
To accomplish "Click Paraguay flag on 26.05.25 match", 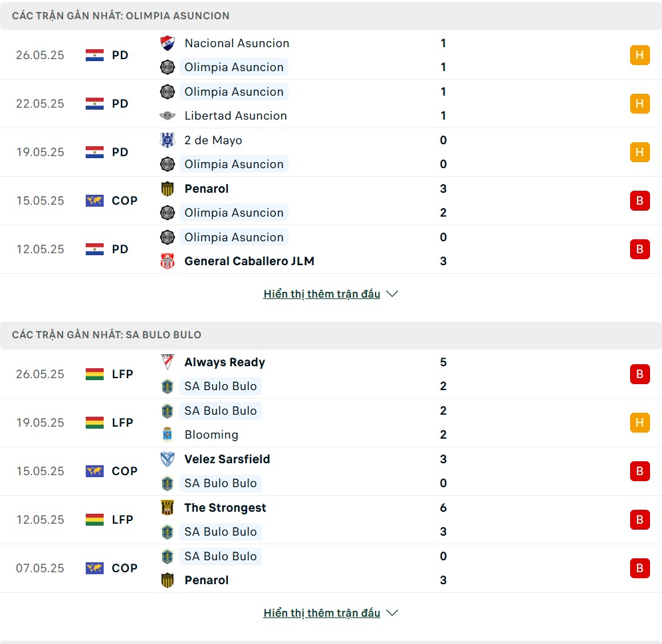I will coord(94,55).
